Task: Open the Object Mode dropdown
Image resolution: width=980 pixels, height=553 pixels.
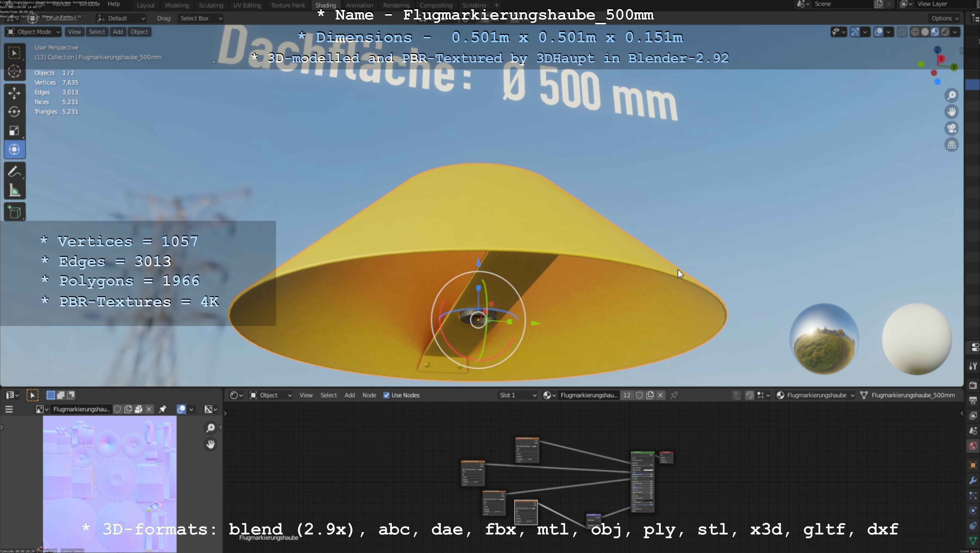Action: pos(33,32)
